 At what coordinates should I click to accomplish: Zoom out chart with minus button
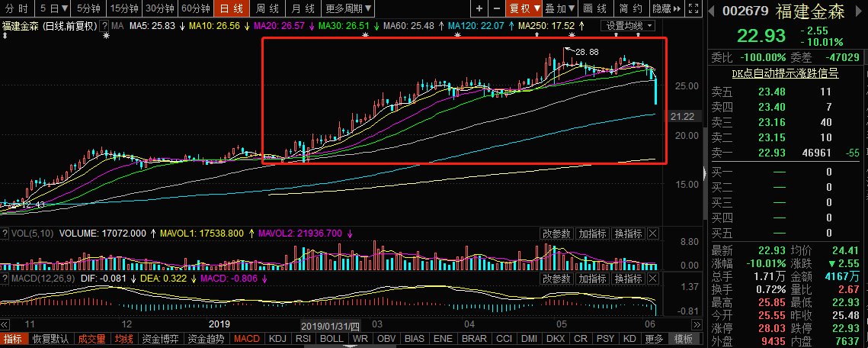tap(497, 8)
